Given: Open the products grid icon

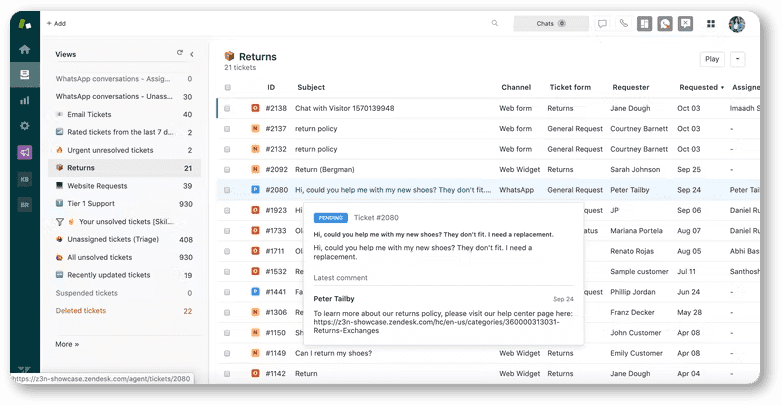Looking at the screenshot, I should 711,23.
